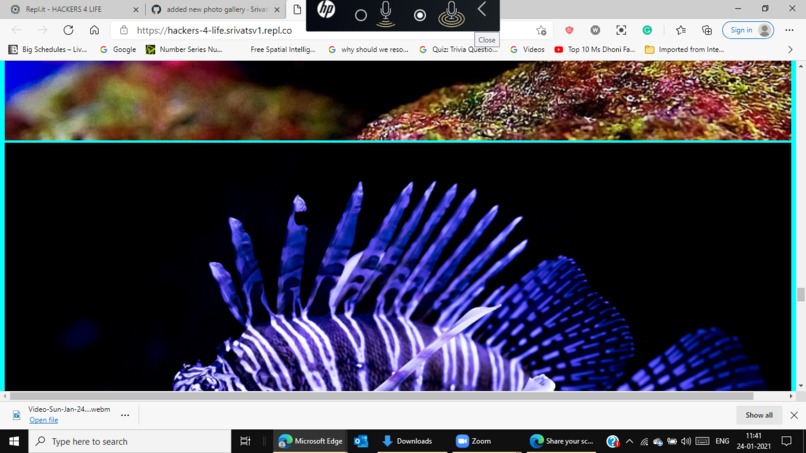Click the HP logo in recorder bar

point(326,9)
